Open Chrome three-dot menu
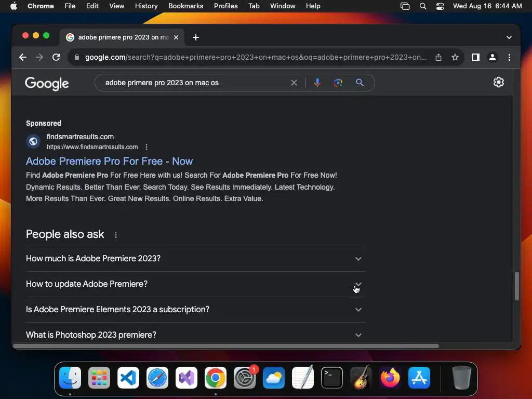Image resolution: width=532 pixels, height=399 pixels. pyautogui.click(x=509, y=57)
